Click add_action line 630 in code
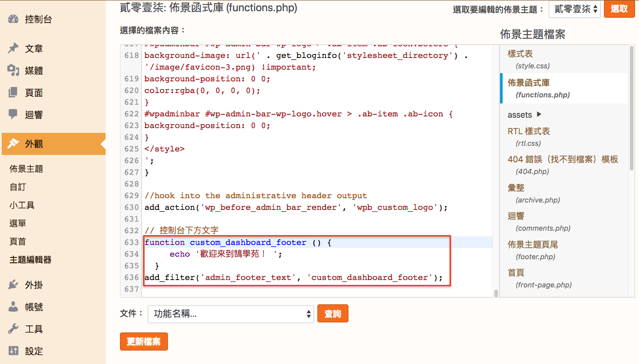This screenshot has width=639, height=364. 296,207
